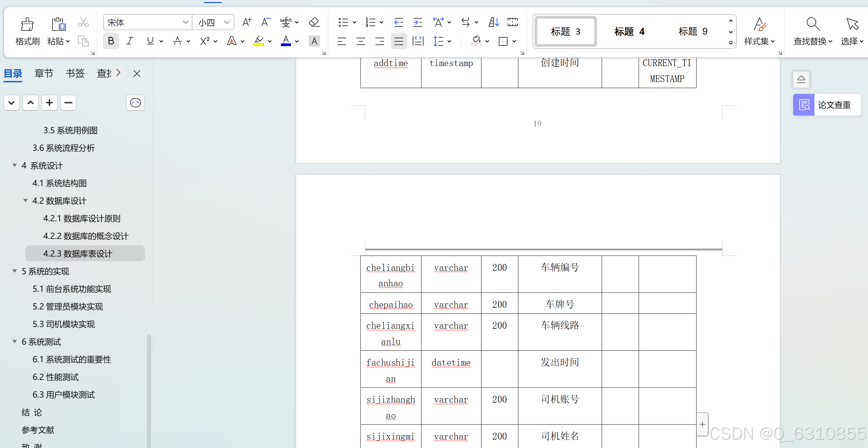Viewport: 868px width, 448px height.
Task: Click the Copy icon below the scissors
Action: pyautogui.click(x=83, y=41)
